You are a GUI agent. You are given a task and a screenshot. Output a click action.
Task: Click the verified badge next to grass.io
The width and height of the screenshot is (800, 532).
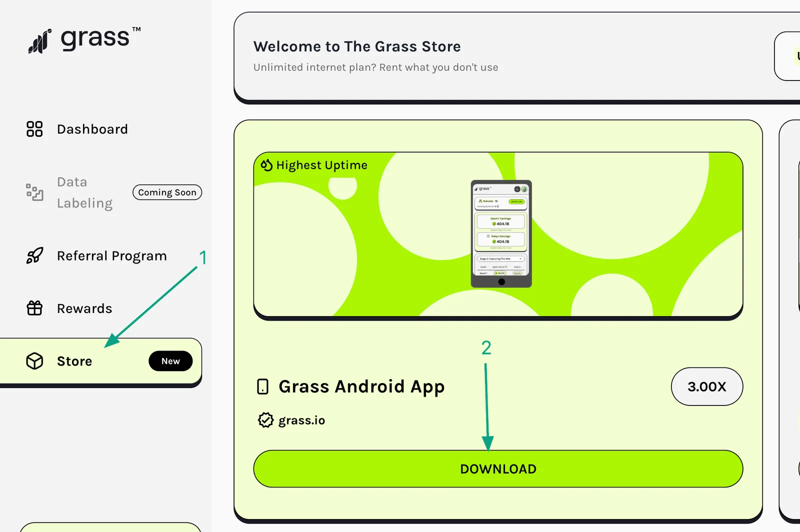[x=265, y=420]
